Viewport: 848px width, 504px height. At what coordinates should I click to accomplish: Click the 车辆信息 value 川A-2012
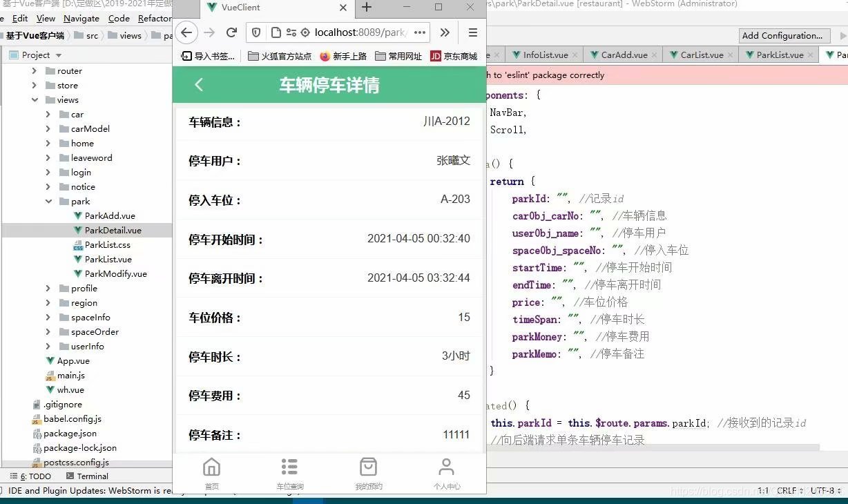point(447,122)
